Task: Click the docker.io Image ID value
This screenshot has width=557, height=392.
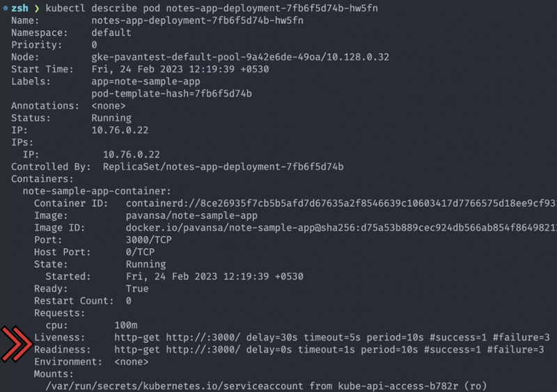Action: tap(341, 228)
